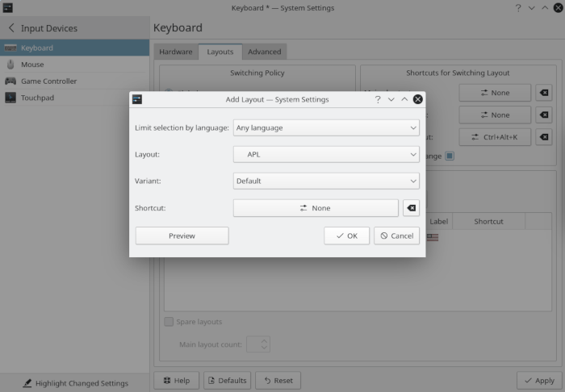The image size is (565, 392).
Task: Click the Label column header
Action: point(439,221)
